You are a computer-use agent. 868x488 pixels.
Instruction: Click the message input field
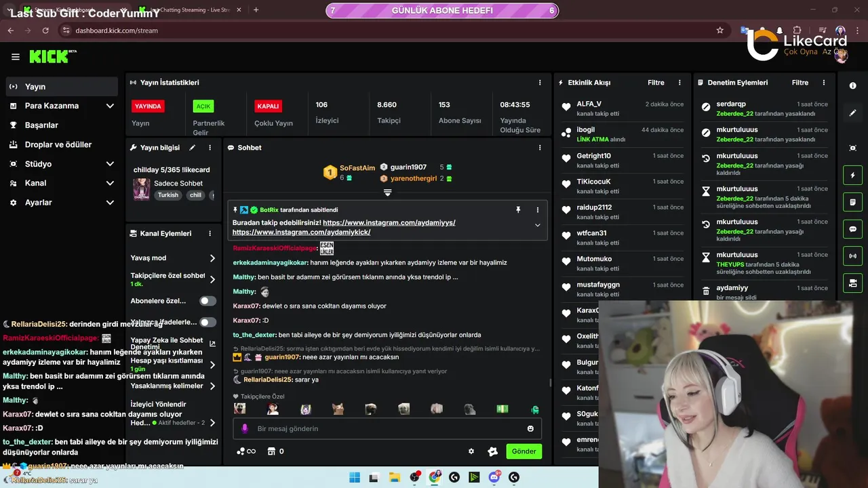click(387, 428)
